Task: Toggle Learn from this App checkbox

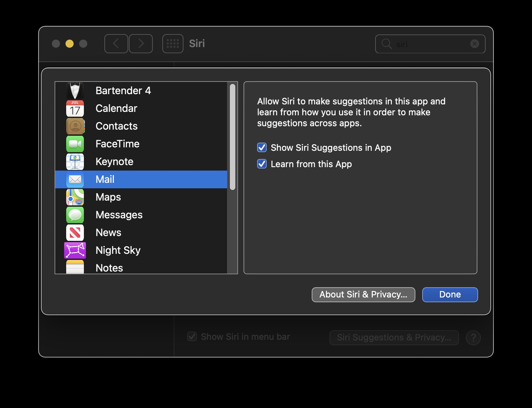Action: pyautogui.click(x=262, y=164)
